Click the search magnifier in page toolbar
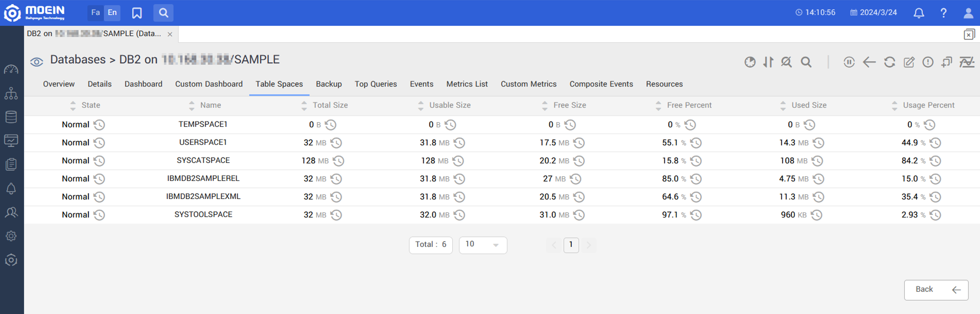The height and width of the screenshot is (314, 980). coord(806,62)
